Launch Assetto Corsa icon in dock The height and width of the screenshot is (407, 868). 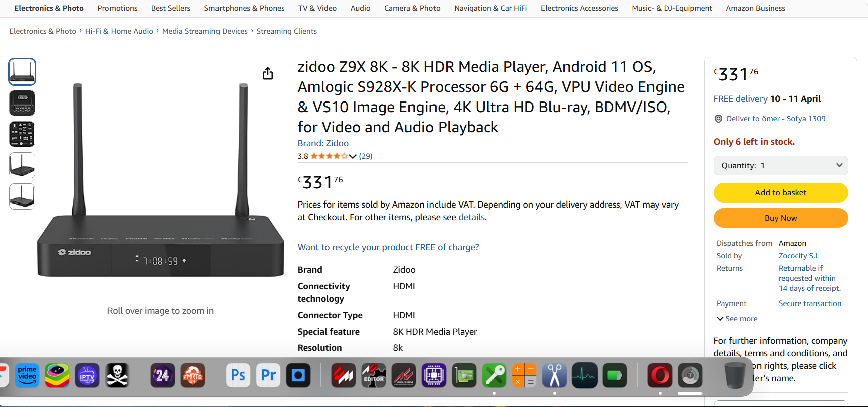click(404, 375)
